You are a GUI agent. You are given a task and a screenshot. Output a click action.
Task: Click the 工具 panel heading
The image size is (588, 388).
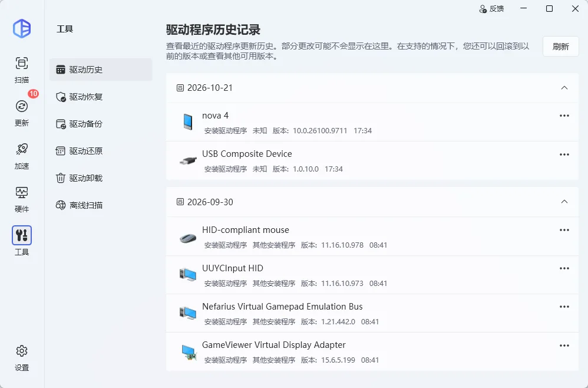coord(64,29)
